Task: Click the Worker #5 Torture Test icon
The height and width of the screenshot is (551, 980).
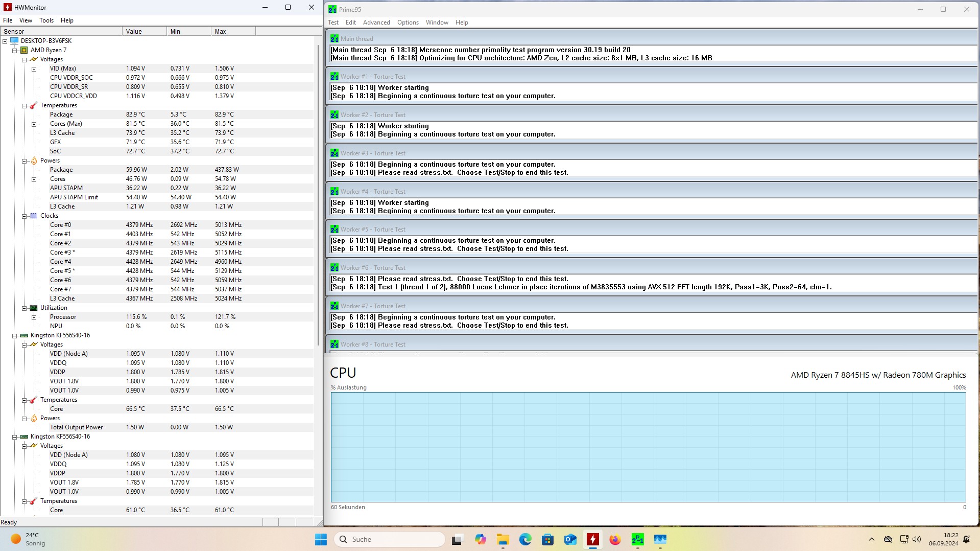Action: coord(334,229)
